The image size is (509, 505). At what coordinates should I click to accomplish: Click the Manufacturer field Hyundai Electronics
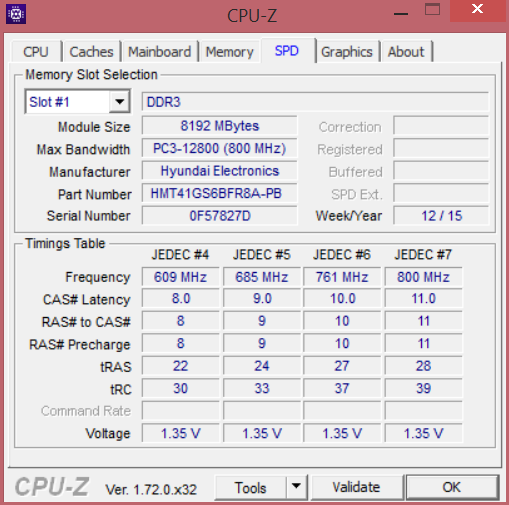tap(219, 171)
